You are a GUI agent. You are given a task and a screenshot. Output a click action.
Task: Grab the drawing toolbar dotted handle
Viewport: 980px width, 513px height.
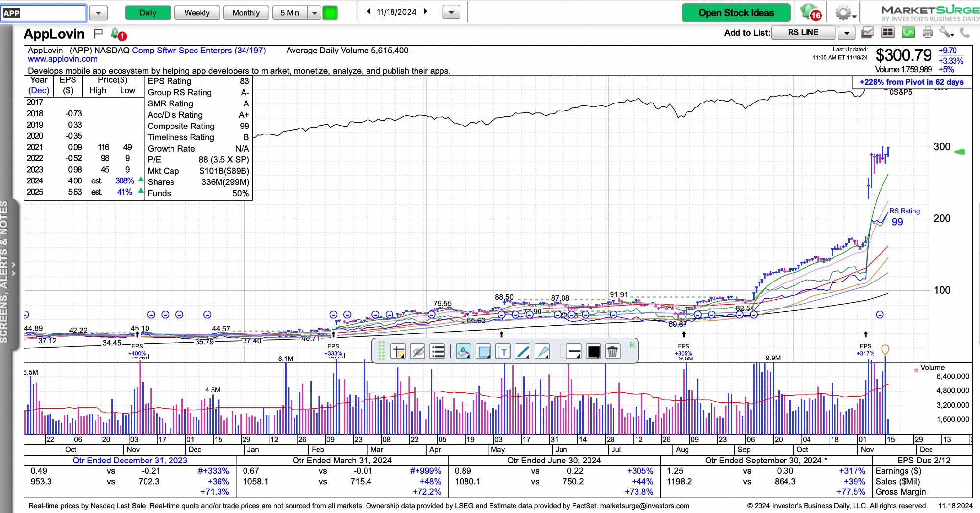[381, 351]
